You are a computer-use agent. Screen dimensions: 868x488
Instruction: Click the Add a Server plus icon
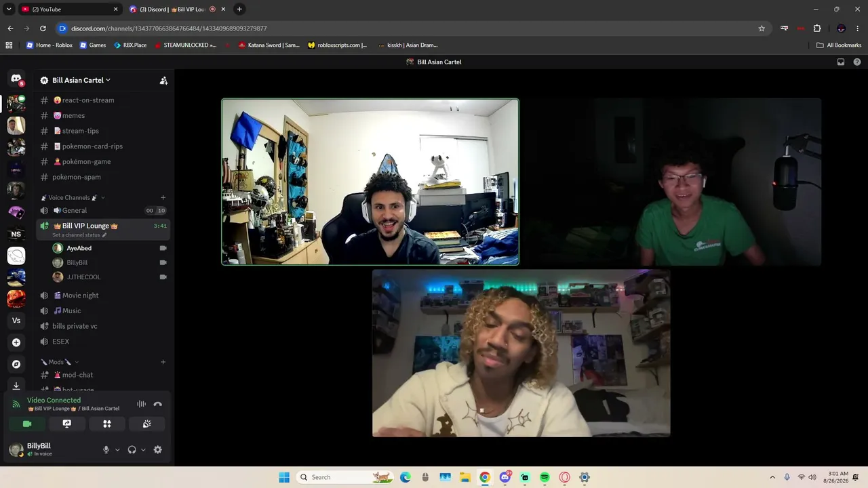coord(16,342)
